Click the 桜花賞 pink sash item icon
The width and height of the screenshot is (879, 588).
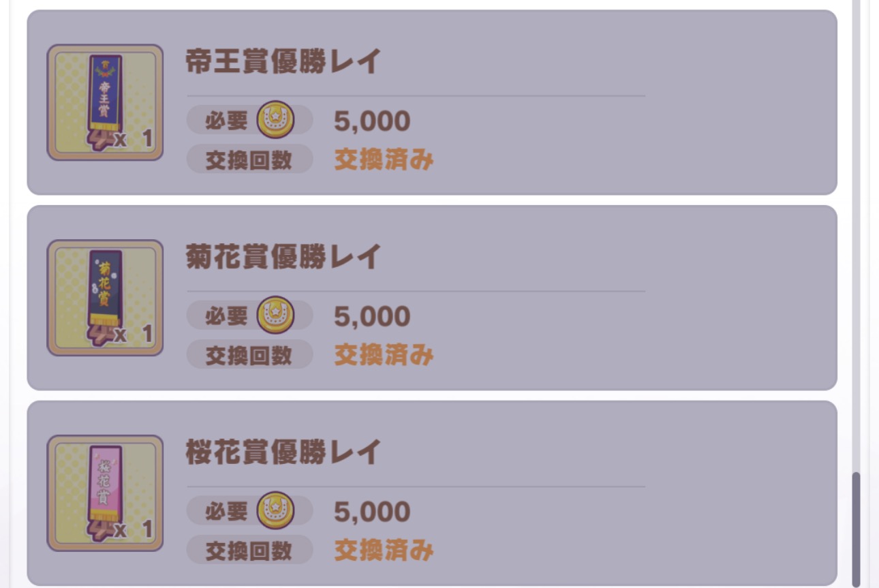coord(105,493)
